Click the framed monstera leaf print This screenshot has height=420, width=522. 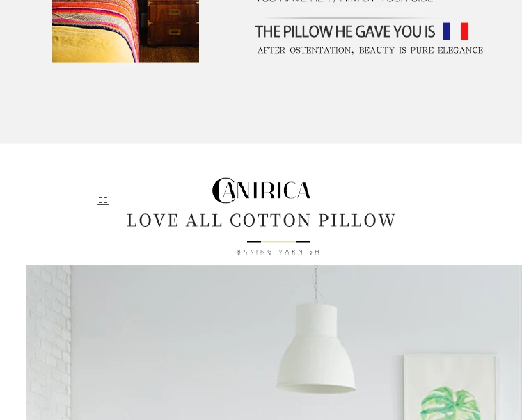pos(450,387)
